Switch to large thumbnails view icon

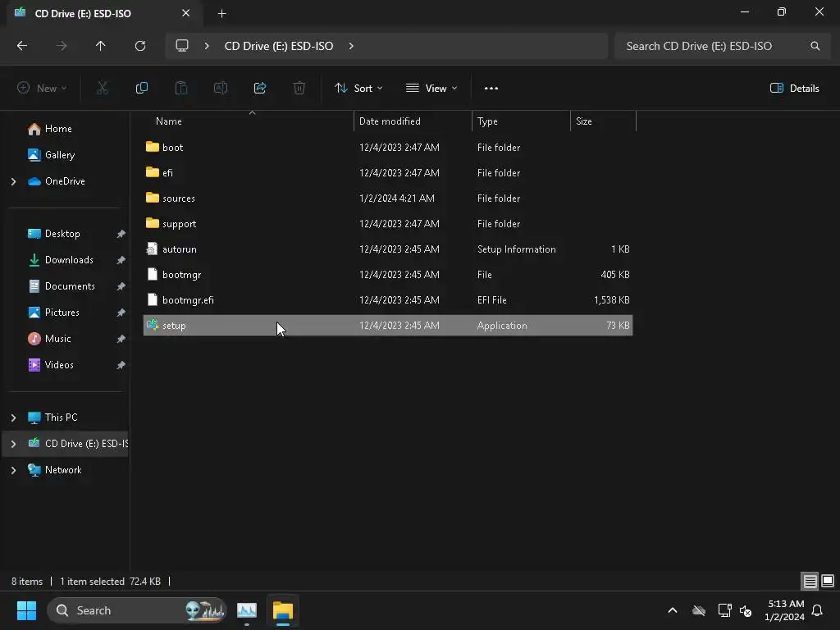click(828, 581)
